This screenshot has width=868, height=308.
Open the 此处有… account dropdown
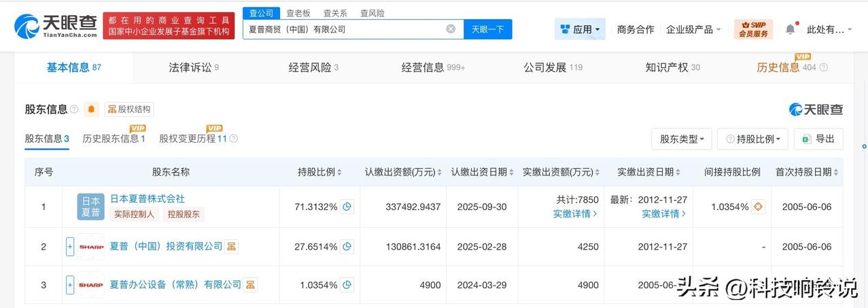tap(829, 29)
